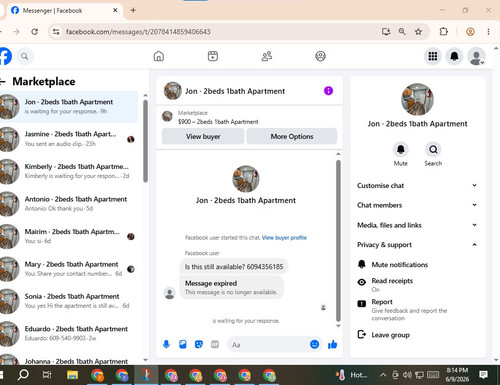Viewport: 500px width, 385px height.
Task: Click the View buyer button
Action: point(203,136)
